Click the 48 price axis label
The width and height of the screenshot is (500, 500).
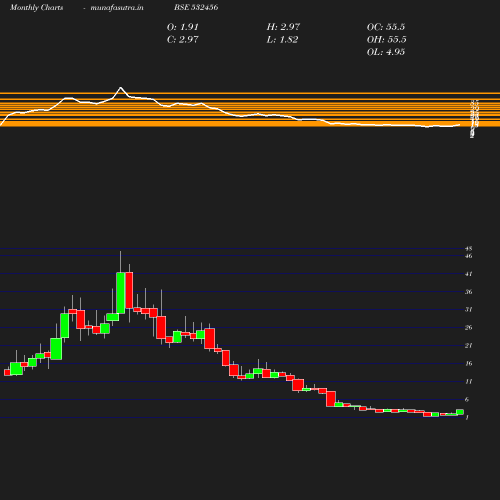(469, 249)
